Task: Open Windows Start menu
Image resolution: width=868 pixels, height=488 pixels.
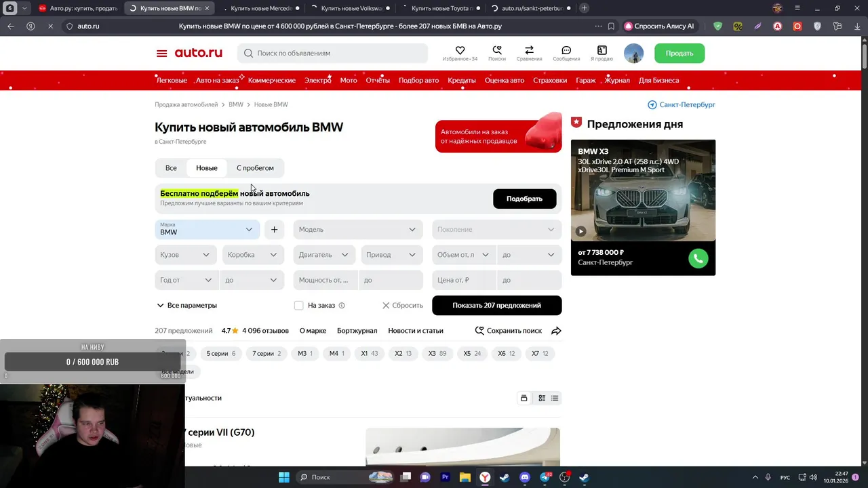Action: (x=284, y=477)
